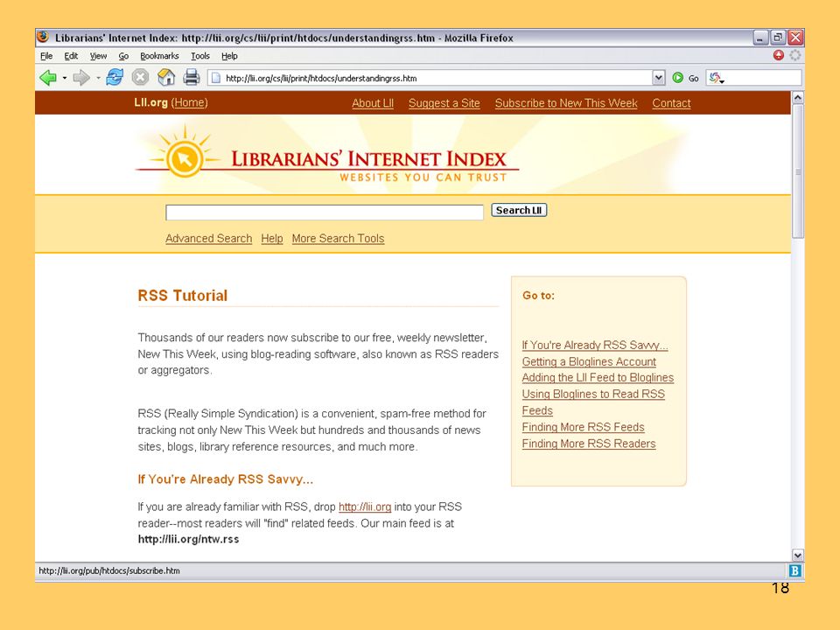Click the Librarians' Internet Index sun logo

(x=185, y=158)
